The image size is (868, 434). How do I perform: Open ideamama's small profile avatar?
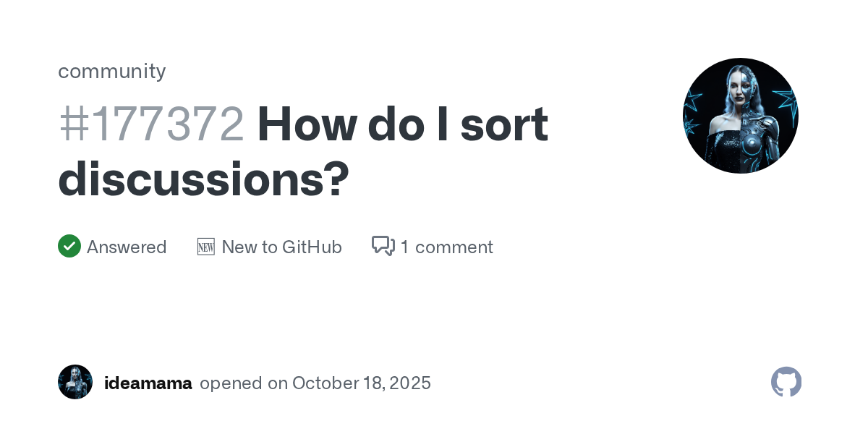75,382
